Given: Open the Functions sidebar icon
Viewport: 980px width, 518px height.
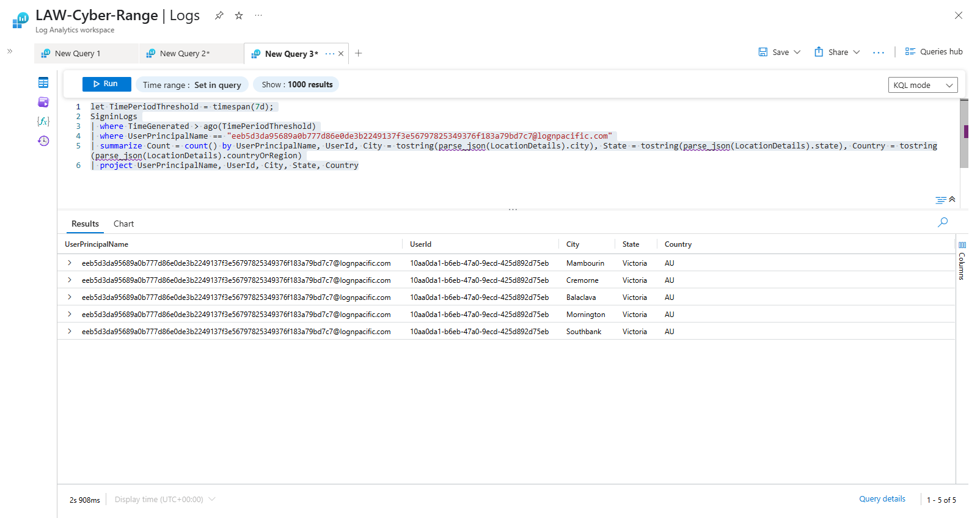Looking at the screenshot, I should pyautogui.click(x=43, y=122).
